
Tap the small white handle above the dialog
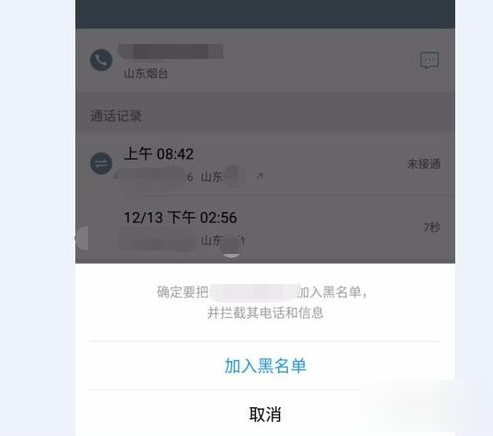(x=231, y=256)
